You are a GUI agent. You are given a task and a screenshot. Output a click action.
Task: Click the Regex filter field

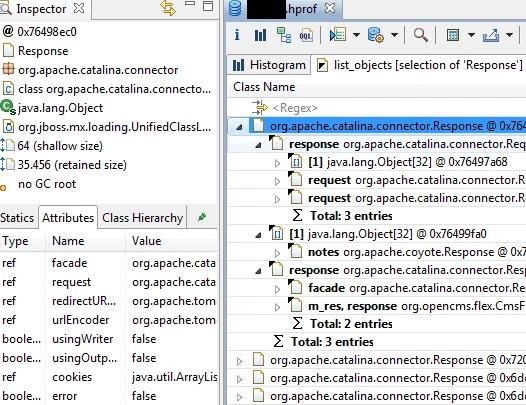pyautogui.click(x=376, y=108)
